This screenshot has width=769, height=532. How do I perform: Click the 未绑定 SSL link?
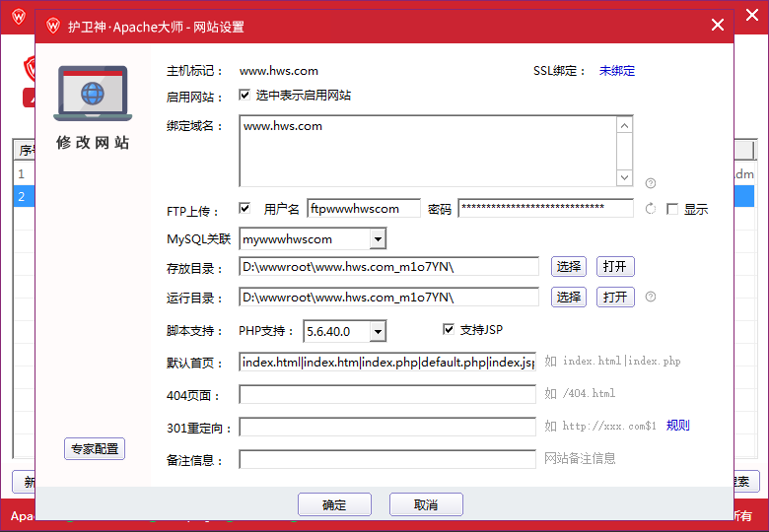coord(617,71)
